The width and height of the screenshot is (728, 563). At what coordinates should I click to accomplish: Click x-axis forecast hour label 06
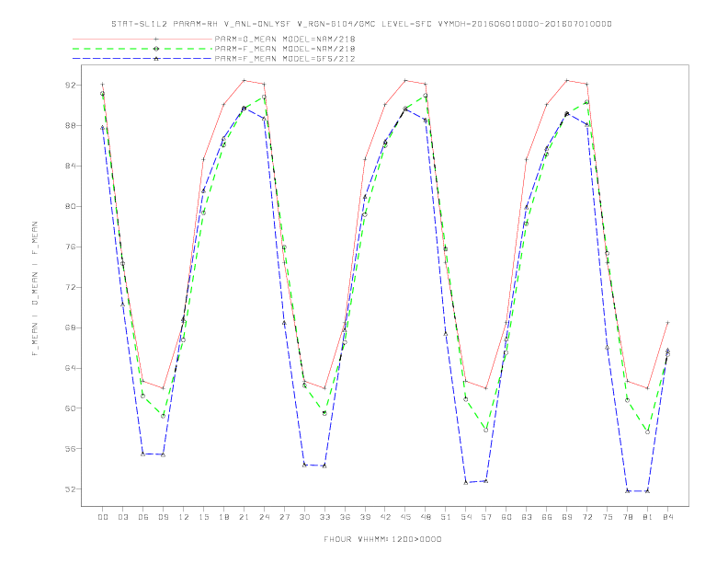(x=143, y=517)
